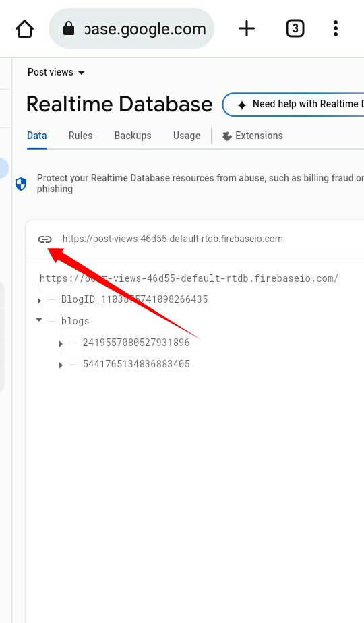
Task: Click the shield App Check icon
Action: pyautogui.click(x=21, y=184)
